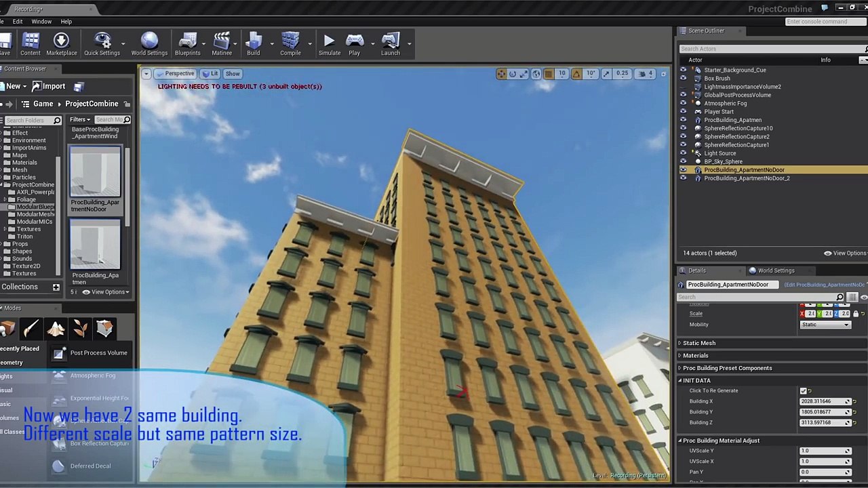Select the Landscape mode icon
868x488 pixels.
pos(56,329)
